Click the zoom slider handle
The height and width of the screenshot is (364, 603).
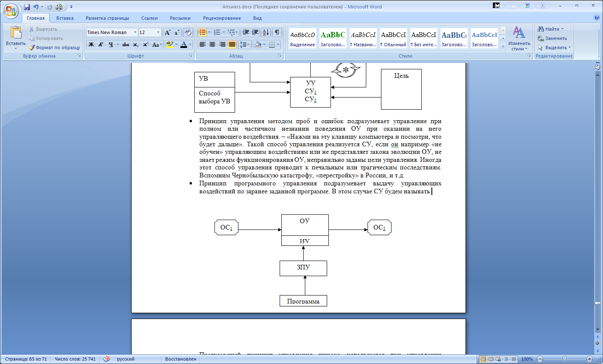tap(564, 359)
